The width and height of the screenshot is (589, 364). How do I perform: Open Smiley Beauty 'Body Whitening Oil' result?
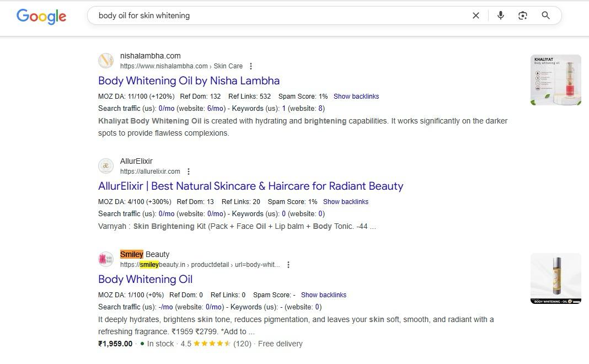145,279
